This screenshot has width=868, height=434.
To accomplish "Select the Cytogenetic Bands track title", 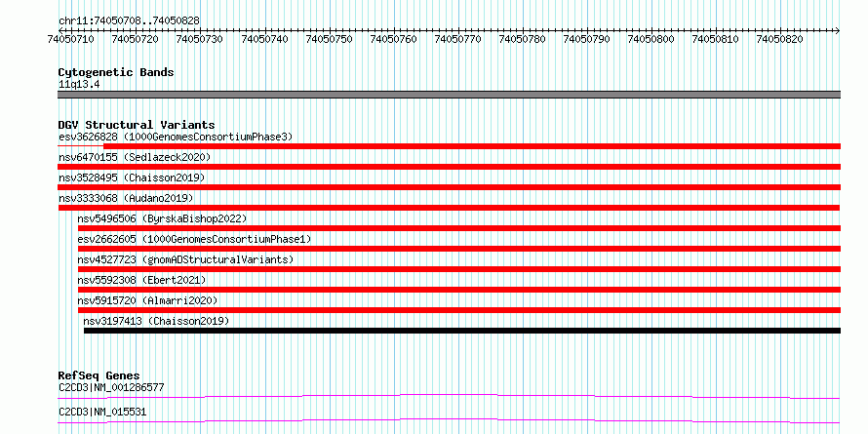I will click(x=116, y=72).
